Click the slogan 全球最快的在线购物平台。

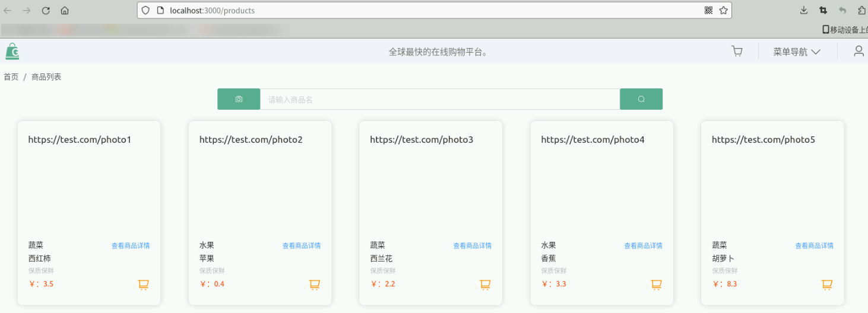438,52
